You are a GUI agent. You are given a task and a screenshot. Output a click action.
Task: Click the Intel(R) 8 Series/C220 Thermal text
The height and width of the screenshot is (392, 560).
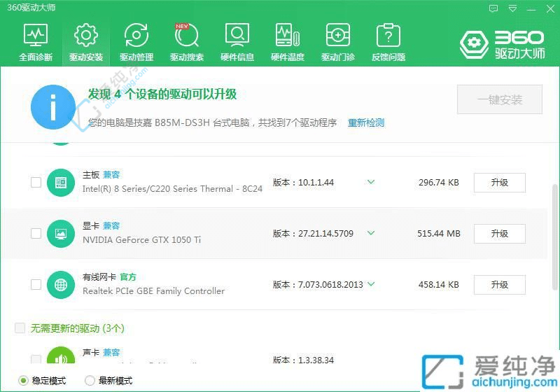coord(172,188)
